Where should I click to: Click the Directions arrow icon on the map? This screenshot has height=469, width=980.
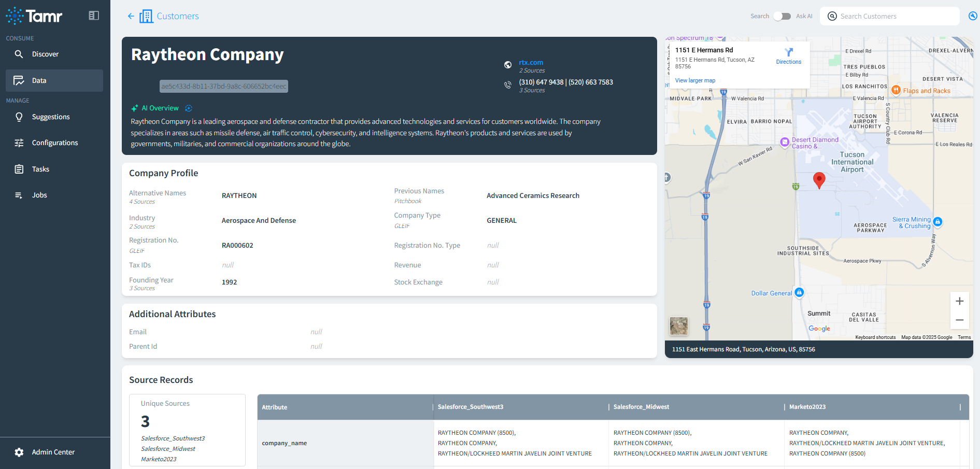pos(789,52)
